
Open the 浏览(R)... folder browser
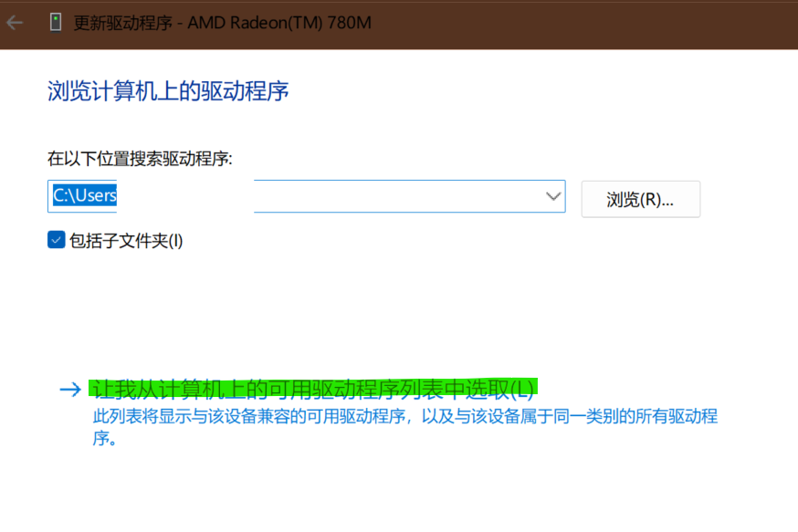641,199
